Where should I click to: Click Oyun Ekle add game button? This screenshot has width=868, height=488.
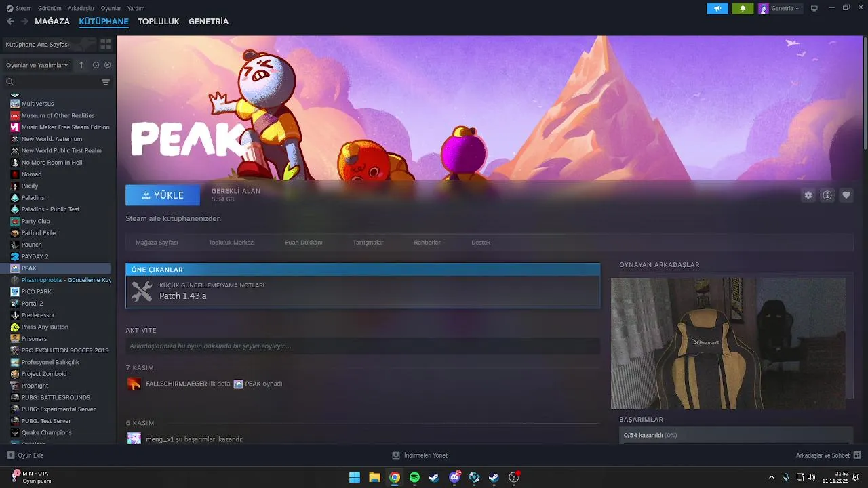26,455
